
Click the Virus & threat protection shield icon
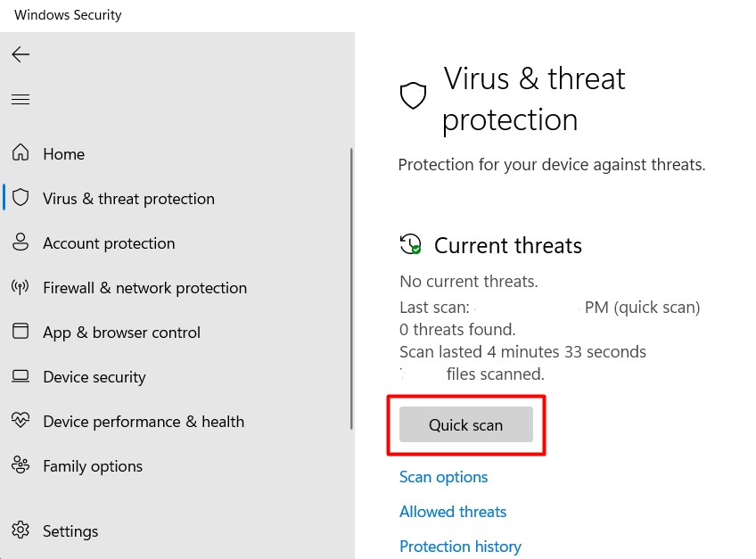(x=21, y=198)
